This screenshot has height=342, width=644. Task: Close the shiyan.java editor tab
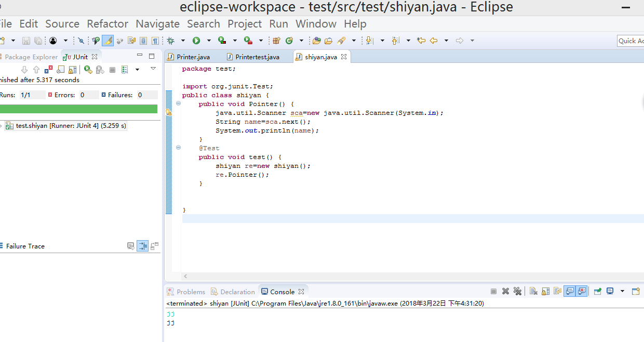coord(343,57)
